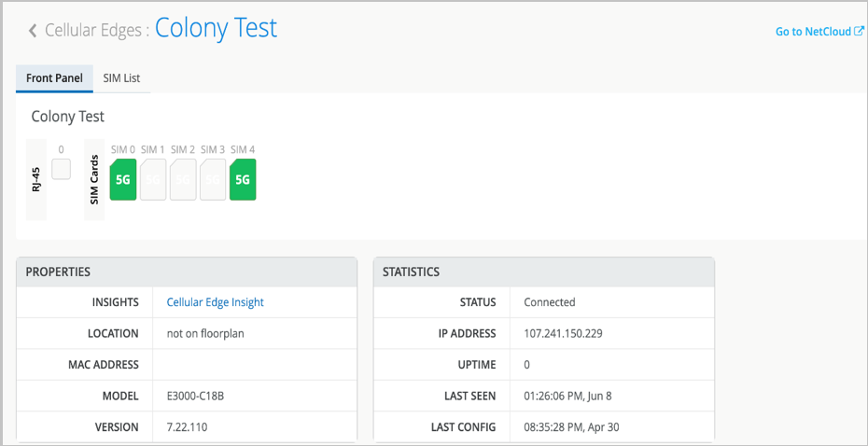Go back via Cellular Edges breadcrumb
Viewport: 868px width, 446px height.
pyautogui.click(x=96, y=31)
